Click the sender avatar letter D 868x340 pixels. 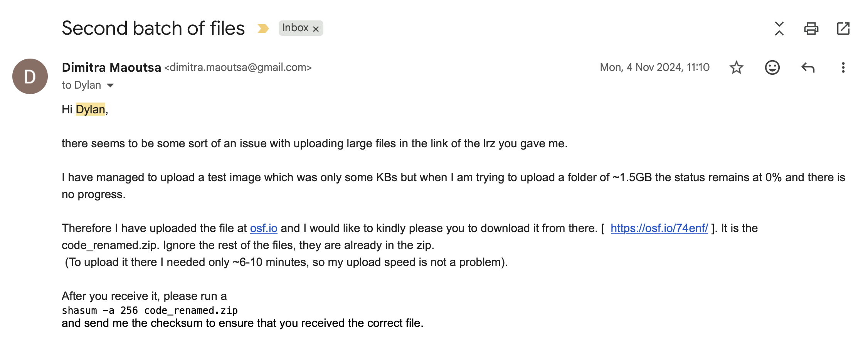click(30, 75)
